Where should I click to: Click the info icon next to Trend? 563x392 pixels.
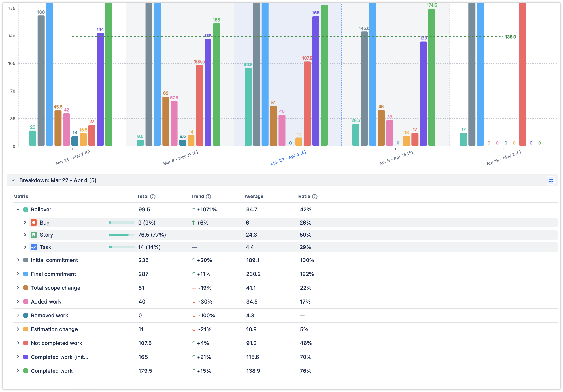[209, 196]
